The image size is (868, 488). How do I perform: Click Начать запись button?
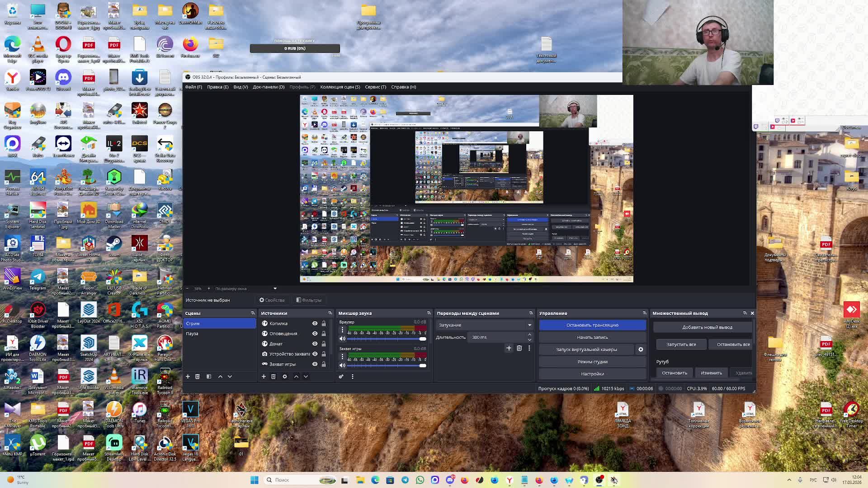[592, 337]
